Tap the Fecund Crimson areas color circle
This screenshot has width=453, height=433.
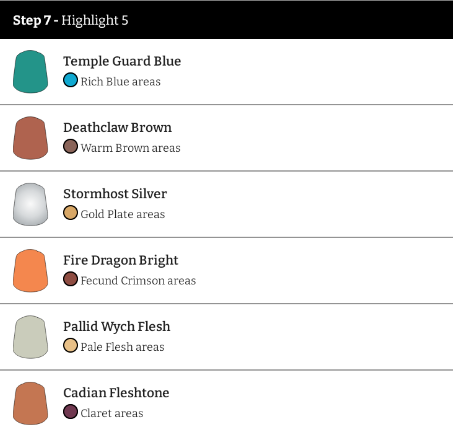[70, 279]
